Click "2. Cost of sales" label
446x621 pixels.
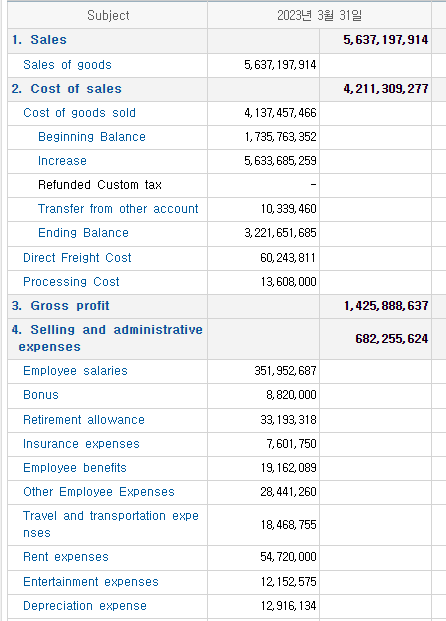[67, 89]
